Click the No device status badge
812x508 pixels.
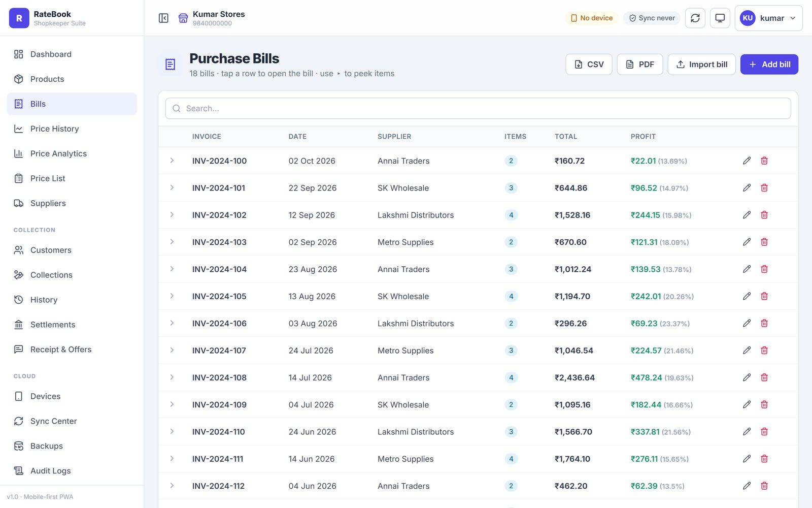point(591,18)
